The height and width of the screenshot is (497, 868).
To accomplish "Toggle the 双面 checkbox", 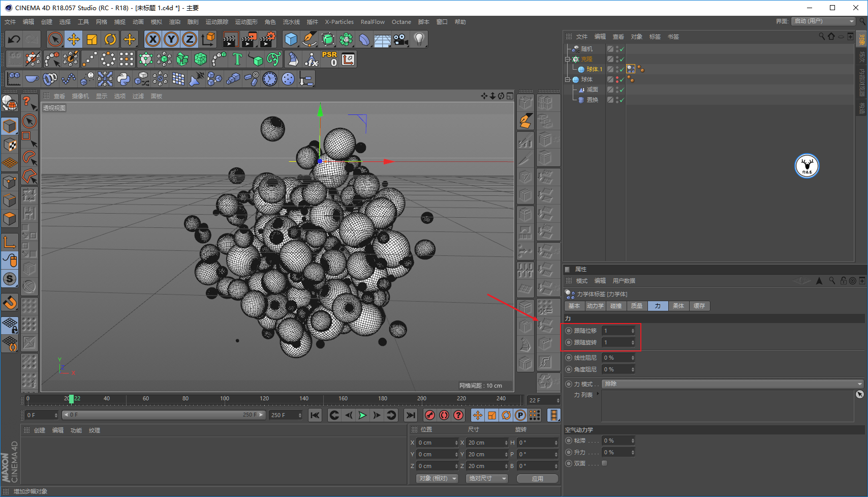I will (x=604, y=463).
